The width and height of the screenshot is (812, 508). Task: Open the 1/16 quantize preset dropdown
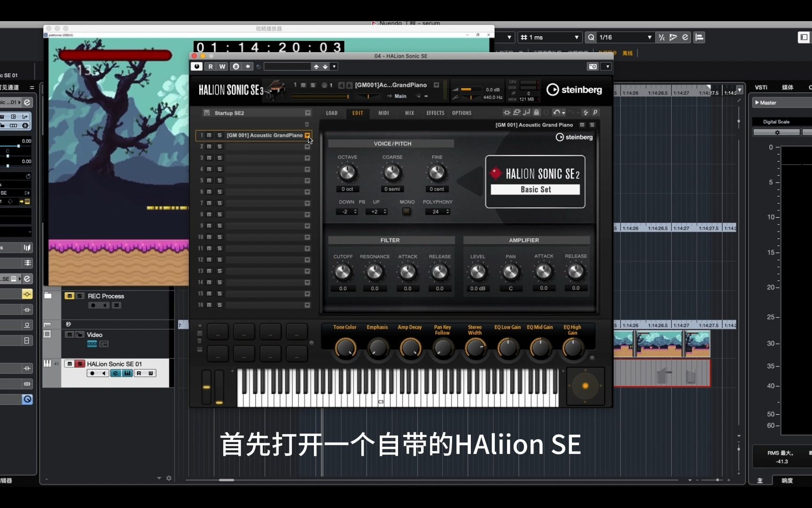tap(649, 37)
